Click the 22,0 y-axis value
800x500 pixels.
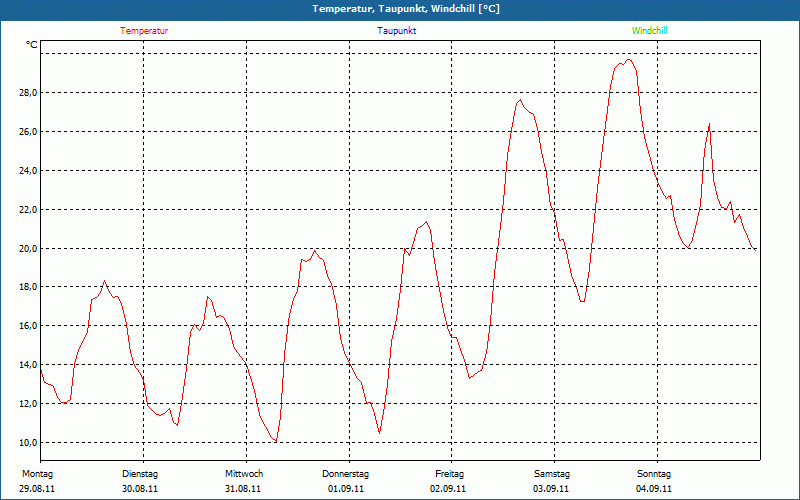[x=29, y=210]
